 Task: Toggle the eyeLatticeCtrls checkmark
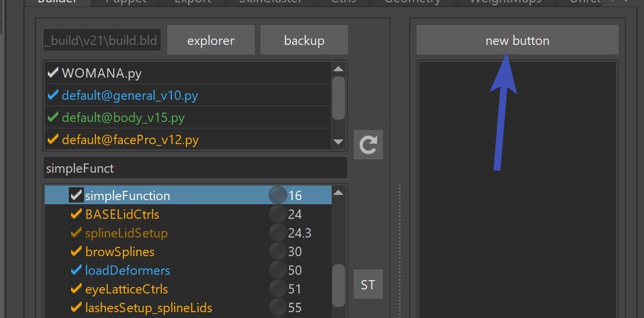coord(76,288)
